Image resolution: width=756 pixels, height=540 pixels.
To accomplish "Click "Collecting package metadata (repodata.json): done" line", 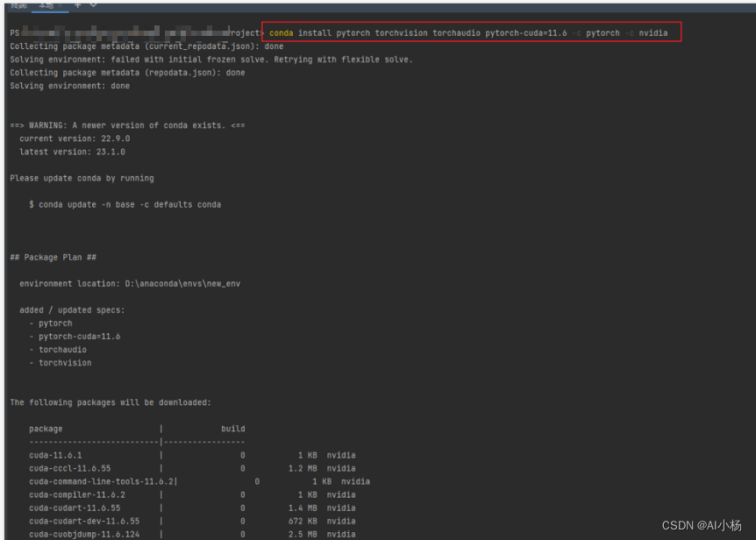I will coord(127,73).
